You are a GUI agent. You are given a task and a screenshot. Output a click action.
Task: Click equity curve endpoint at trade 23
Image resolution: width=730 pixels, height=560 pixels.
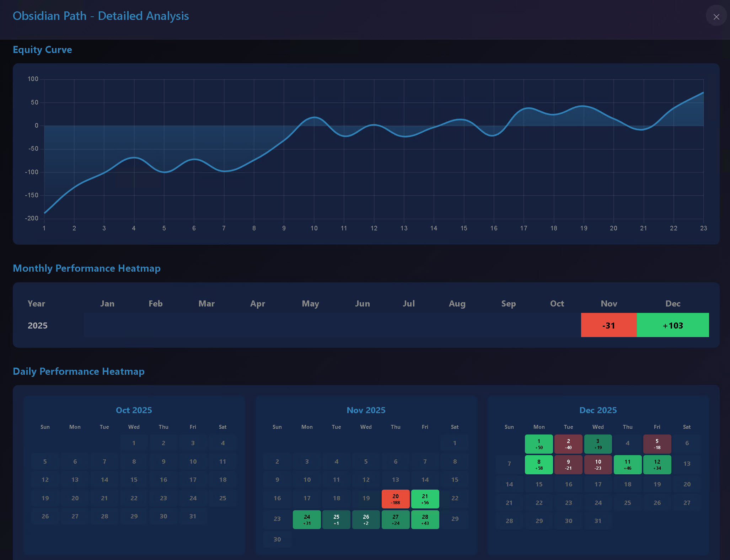[x=703, y=93]
